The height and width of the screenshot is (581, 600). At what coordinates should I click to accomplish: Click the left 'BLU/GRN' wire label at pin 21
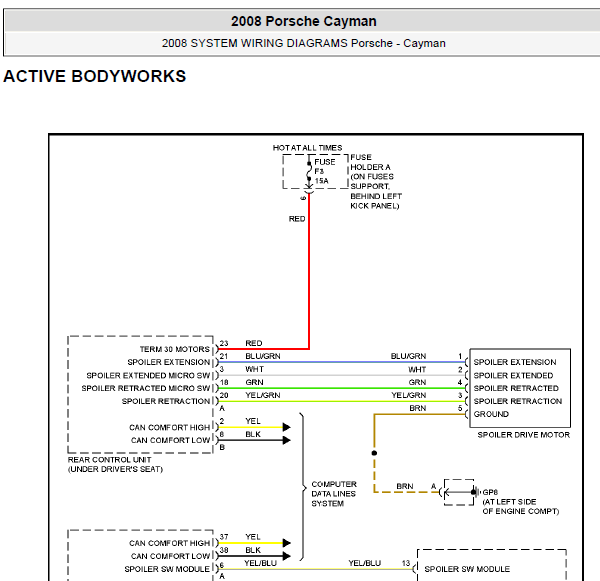tap(263, 356)
